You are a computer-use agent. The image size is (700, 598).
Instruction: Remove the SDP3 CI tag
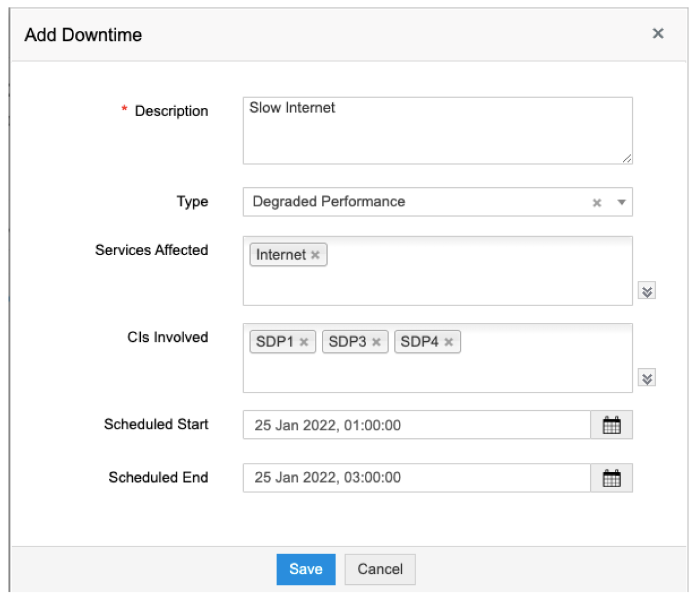point(376,342)
